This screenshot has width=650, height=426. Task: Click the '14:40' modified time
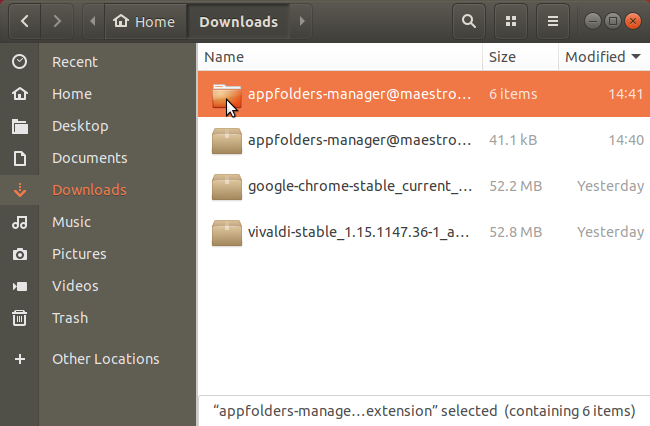tap(626, 140)
